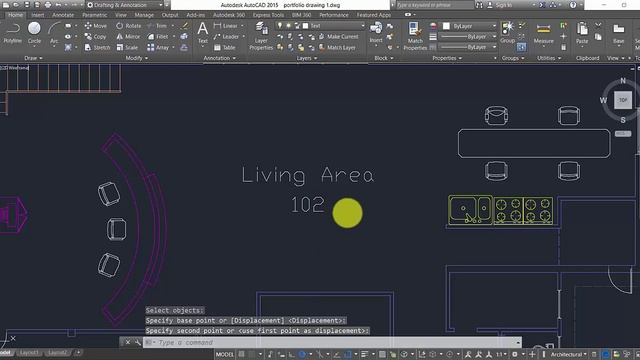Open the Workspace Drafting & Annotation dropdown
The width and height of the screenshot is (640, 360).
click(x=125, y=5)
